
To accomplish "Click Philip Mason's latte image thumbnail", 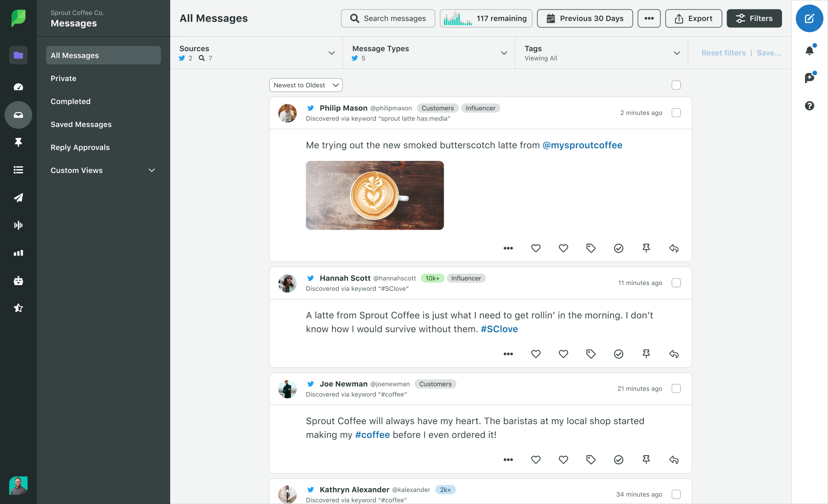I will 375,195.
